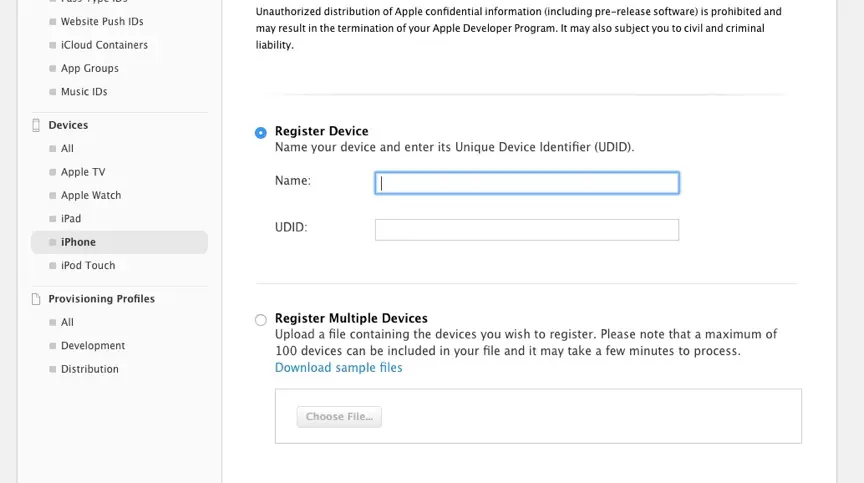Click the Choose File… button
The image size is (864, 483).
point(339,417)
